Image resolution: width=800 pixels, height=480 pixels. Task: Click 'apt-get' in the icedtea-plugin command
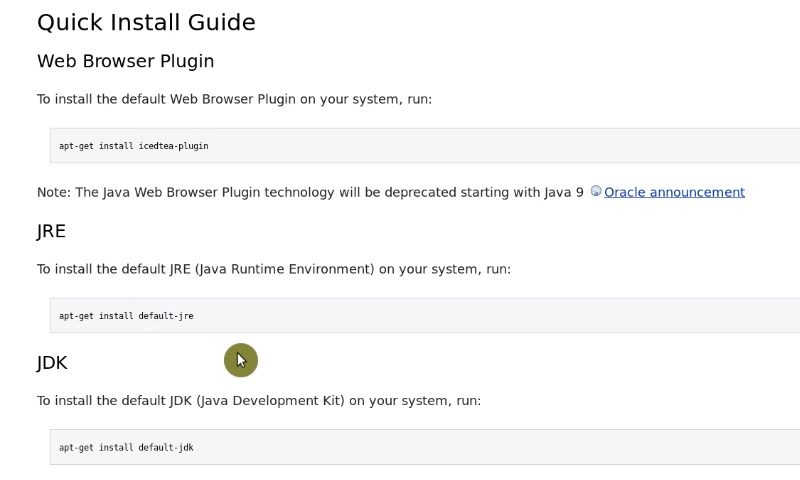[77, 146]
